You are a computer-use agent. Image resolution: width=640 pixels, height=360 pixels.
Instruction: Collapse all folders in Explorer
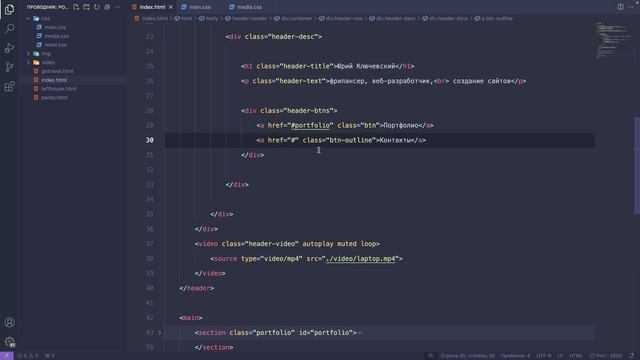pyautogui.click(x=107, y=7)
